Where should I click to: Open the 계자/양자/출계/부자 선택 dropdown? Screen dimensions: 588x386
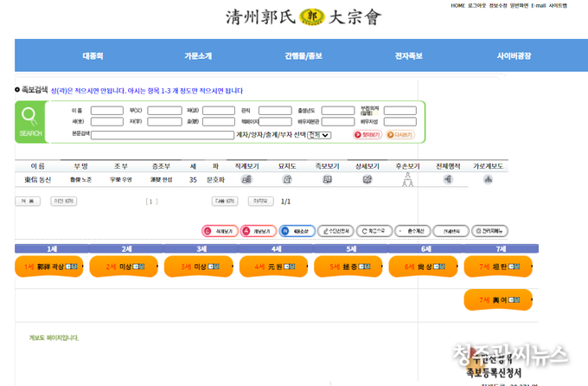point(320,135)
